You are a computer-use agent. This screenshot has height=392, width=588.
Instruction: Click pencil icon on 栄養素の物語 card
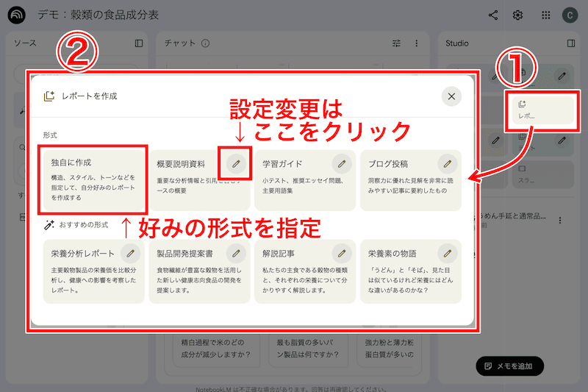pyautogui.click(x=447, y=253)
